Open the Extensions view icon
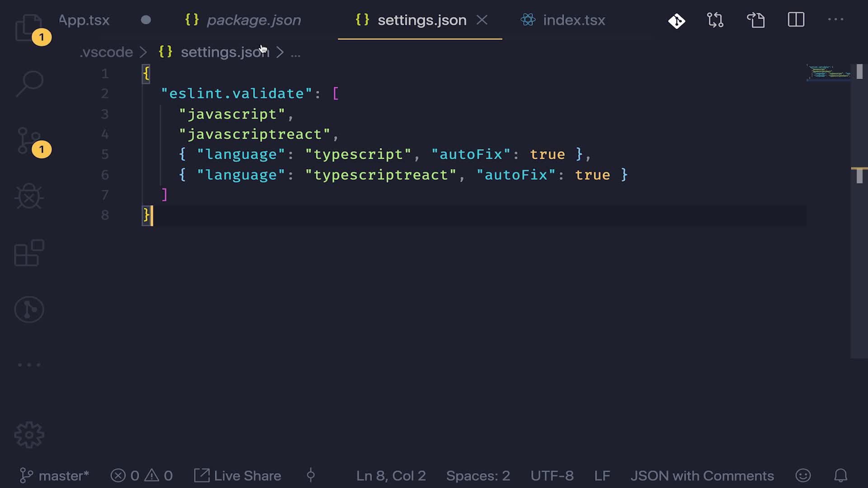This screenshot has height=488, width=868. (29, 253)
